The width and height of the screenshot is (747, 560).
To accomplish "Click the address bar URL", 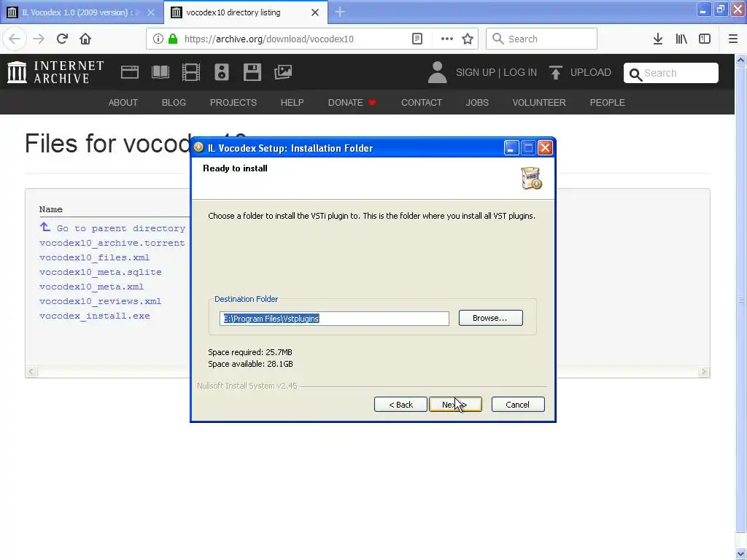I will point(268,39).
